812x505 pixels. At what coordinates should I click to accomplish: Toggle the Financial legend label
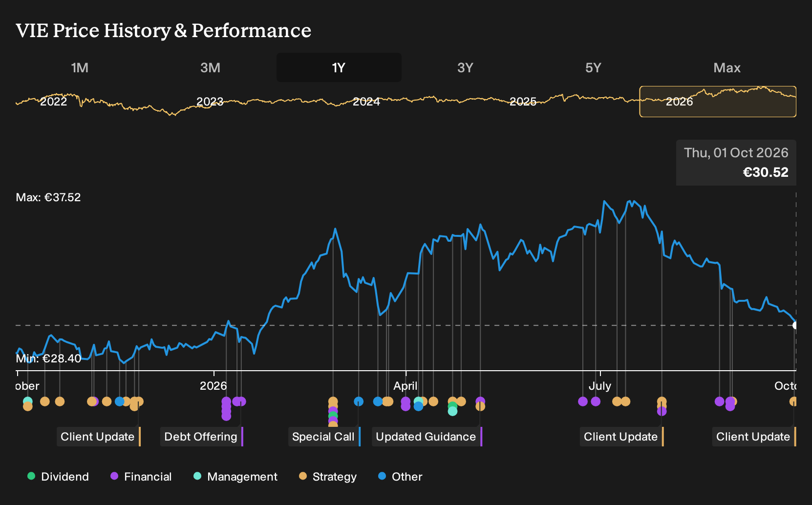pyautogui.click(x=148, y=477)
